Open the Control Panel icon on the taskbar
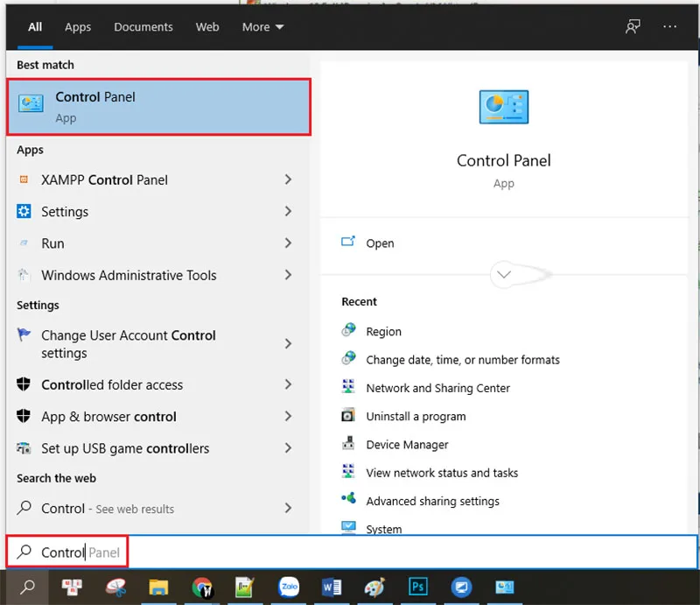This screenshot has height=605, width=700. coord(505,587)
